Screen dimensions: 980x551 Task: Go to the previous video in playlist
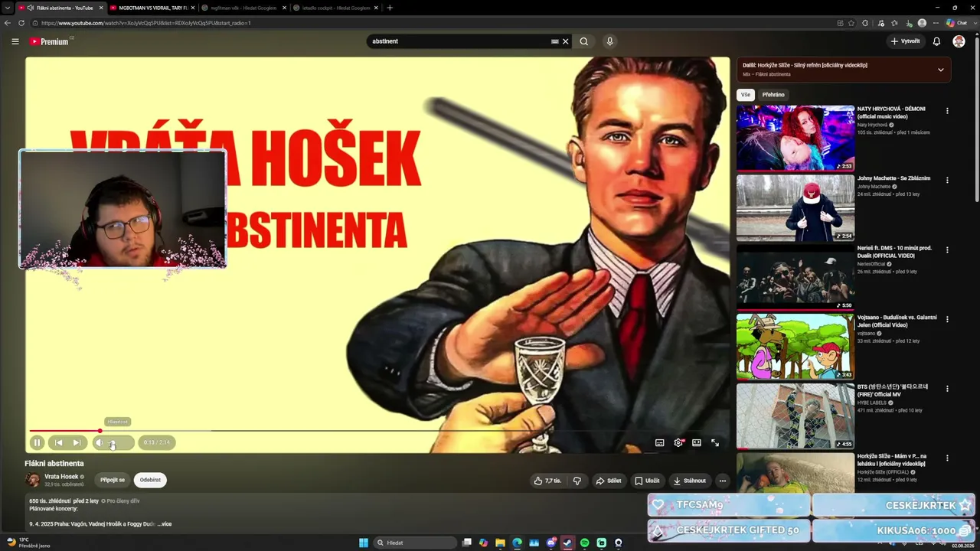[x=58, y=442]
